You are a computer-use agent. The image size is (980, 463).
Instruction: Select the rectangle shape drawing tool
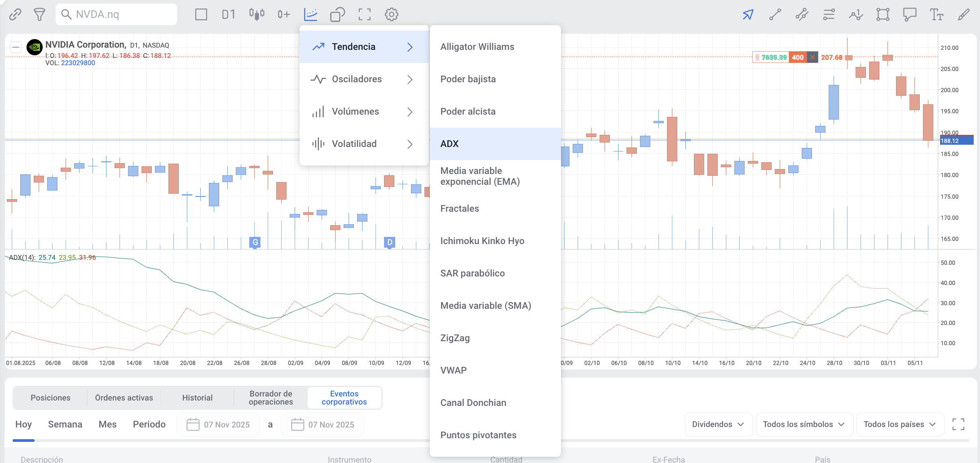point(883,14)
